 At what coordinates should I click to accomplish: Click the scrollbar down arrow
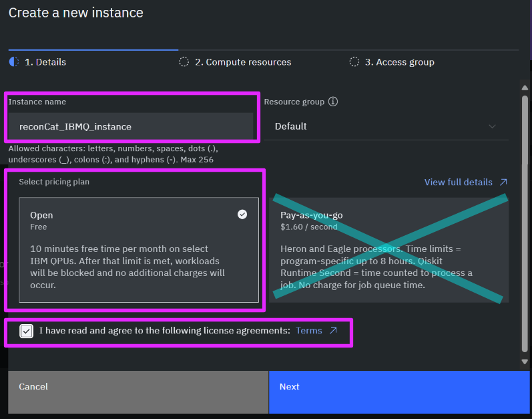pos(525,362)
